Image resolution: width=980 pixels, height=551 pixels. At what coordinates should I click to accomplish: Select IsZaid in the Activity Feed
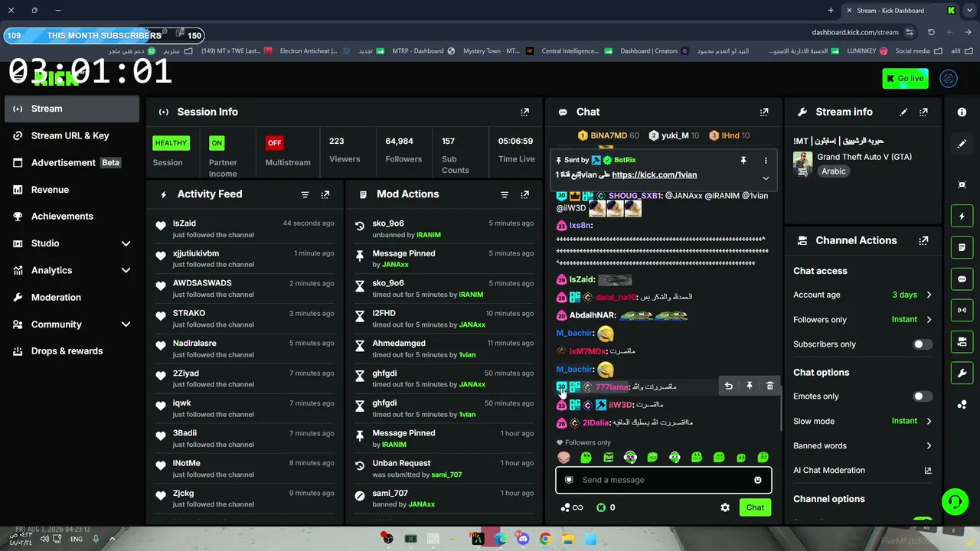coord(185,223)
